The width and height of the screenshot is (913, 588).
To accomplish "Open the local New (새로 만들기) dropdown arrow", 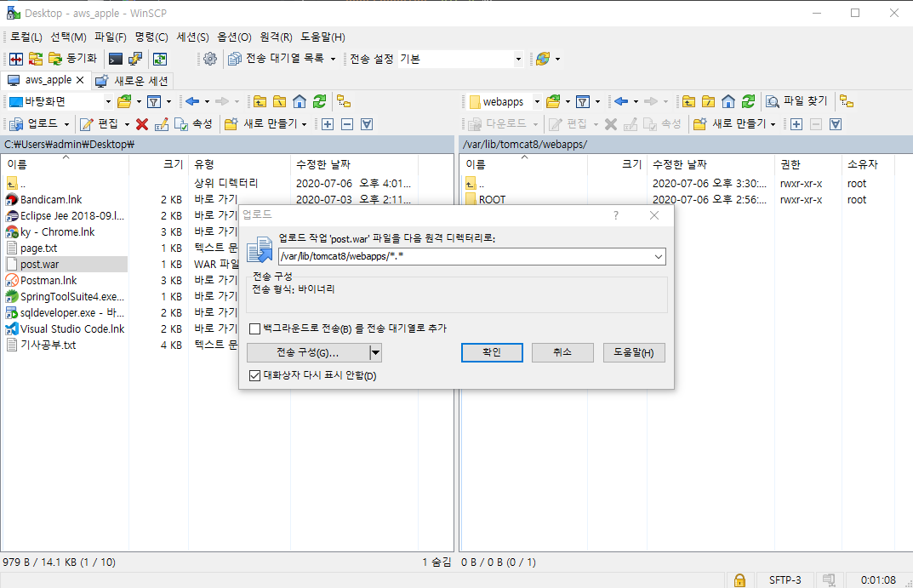I will 304,124.
